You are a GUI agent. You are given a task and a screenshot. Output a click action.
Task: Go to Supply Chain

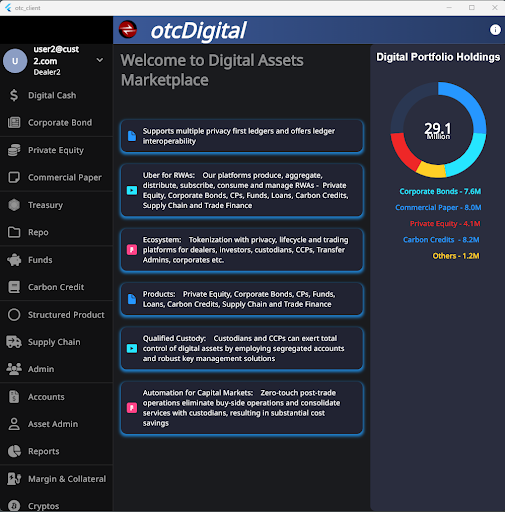(56, 342)
